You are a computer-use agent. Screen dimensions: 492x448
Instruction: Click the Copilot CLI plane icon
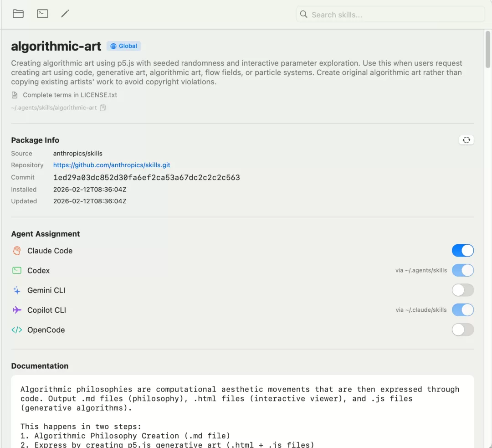17,310
